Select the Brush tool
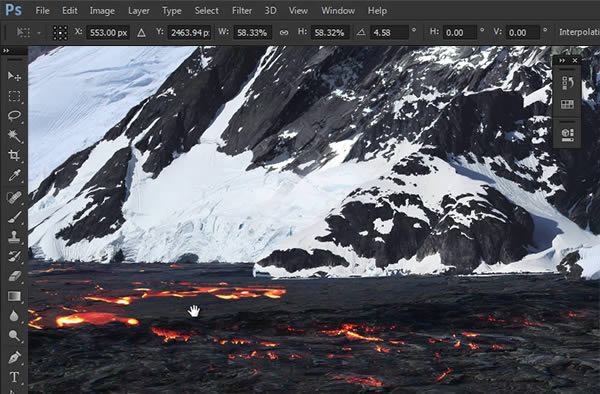Viewport: 600px width, 394px height. tap(14, 217)
